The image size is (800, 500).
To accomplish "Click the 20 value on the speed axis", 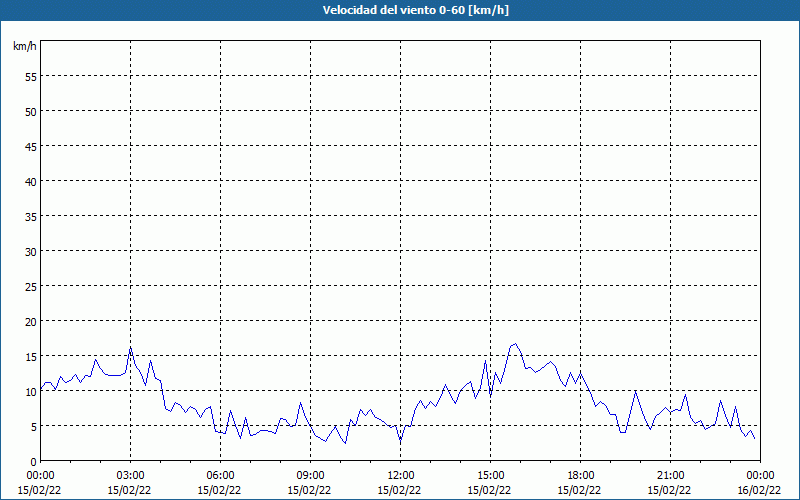I will click(x=31, y=321).
